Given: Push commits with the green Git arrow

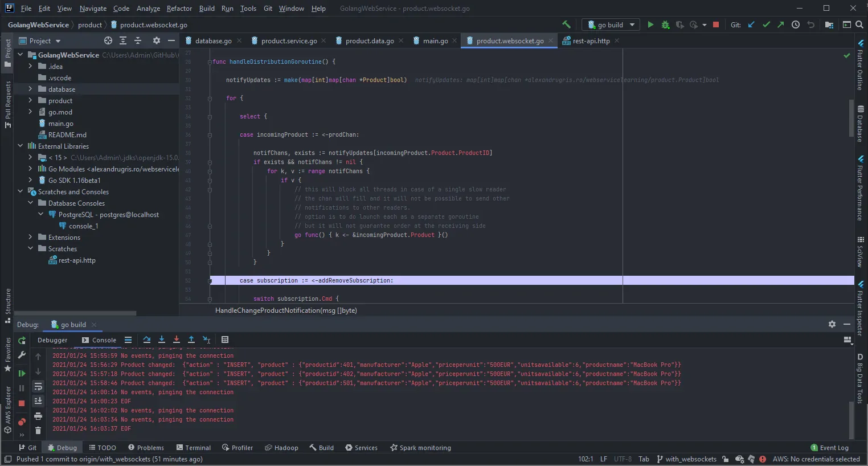Looking at the screenshot, I should 780,24.
